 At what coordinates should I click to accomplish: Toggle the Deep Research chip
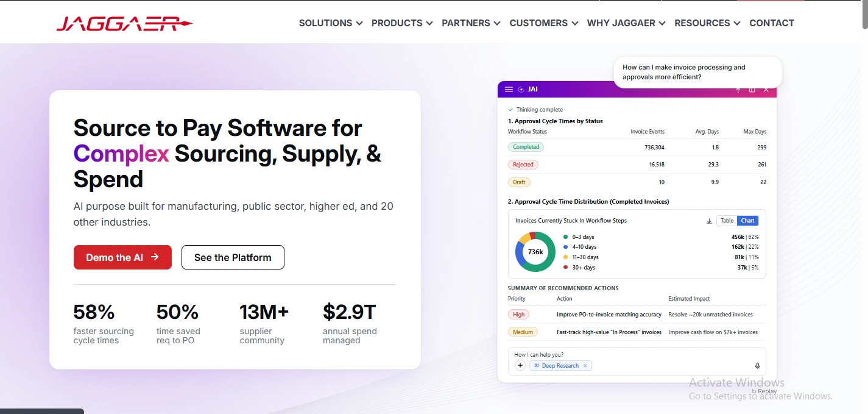(x=560, y=366)
